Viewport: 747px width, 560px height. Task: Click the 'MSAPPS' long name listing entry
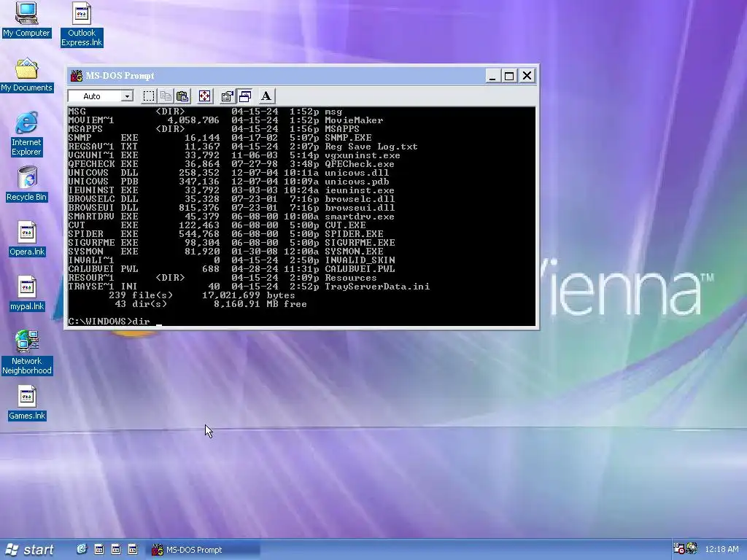[342, 129]
